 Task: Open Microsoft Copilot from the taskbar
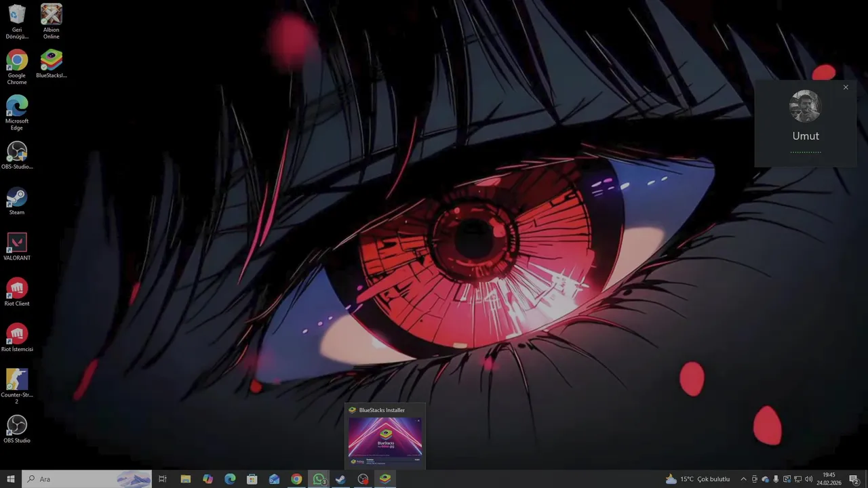click(208, 479)
